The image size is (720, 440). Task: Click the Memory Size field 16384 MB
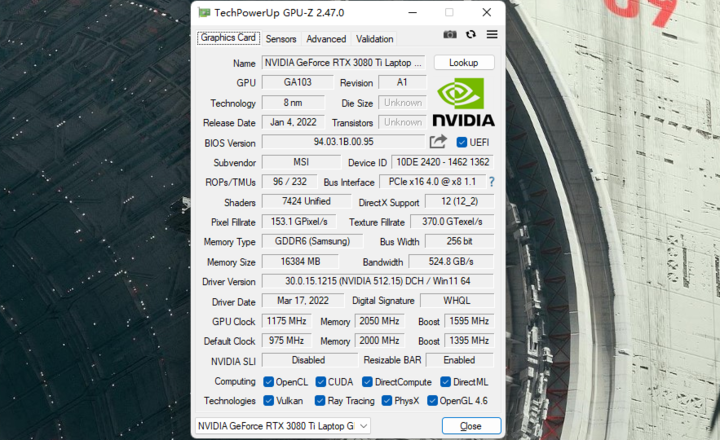point(300,261)
